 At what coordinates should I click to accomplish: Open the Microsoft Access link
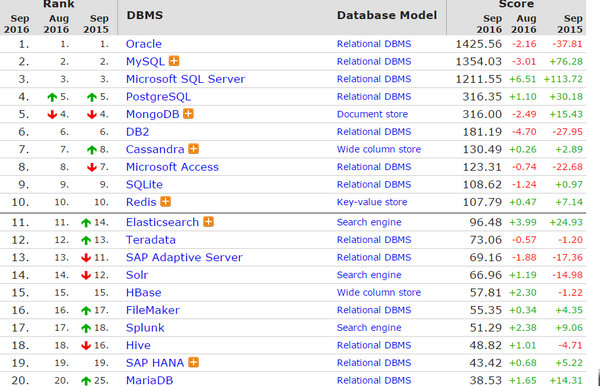point(172,167)
